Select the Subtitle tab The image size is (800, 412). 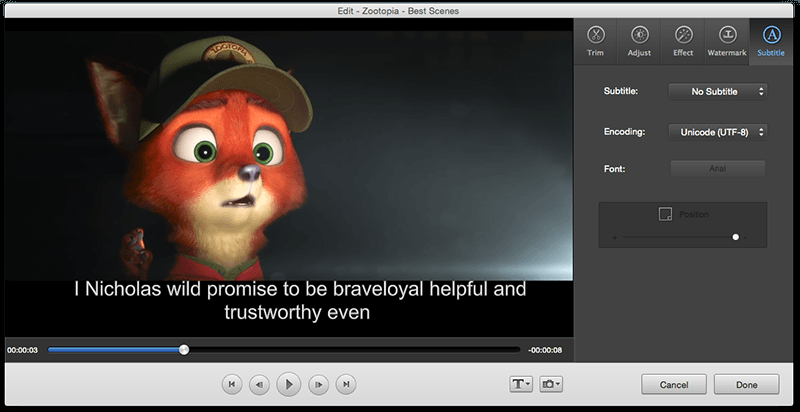(771, 41)
